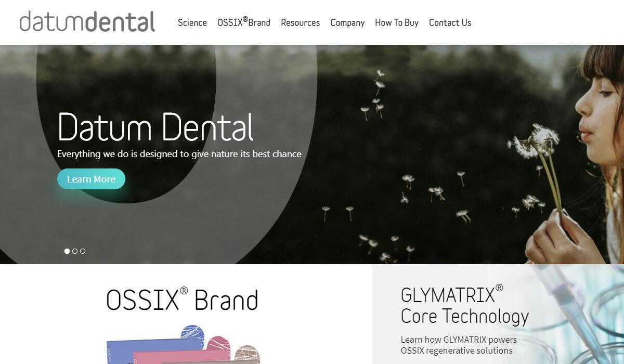Image resolution: width=624 pixels, height=364 pixels.
Task: Switch to the third carousel slide dot
Action: click(x=83, y=251)
